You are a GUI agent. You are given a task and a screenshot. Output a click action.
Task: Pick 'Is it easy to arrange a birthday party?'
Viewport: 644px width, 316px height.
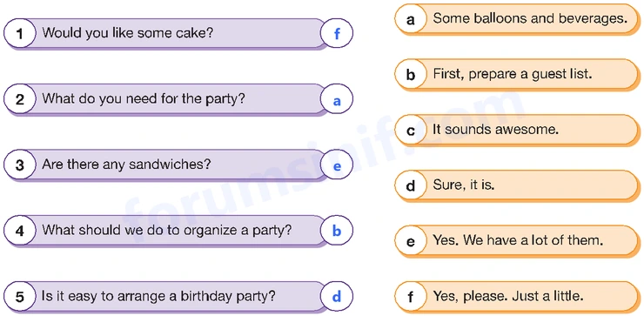click(x=158, y=296)
